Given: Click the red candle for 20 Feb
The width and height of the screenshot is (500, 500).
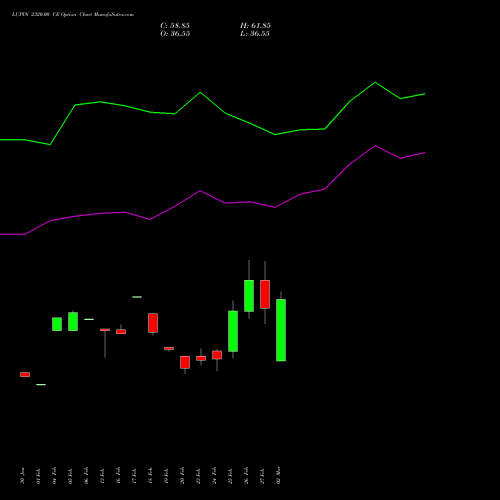Looking at the screenshot, I should [x=185, y=362].
